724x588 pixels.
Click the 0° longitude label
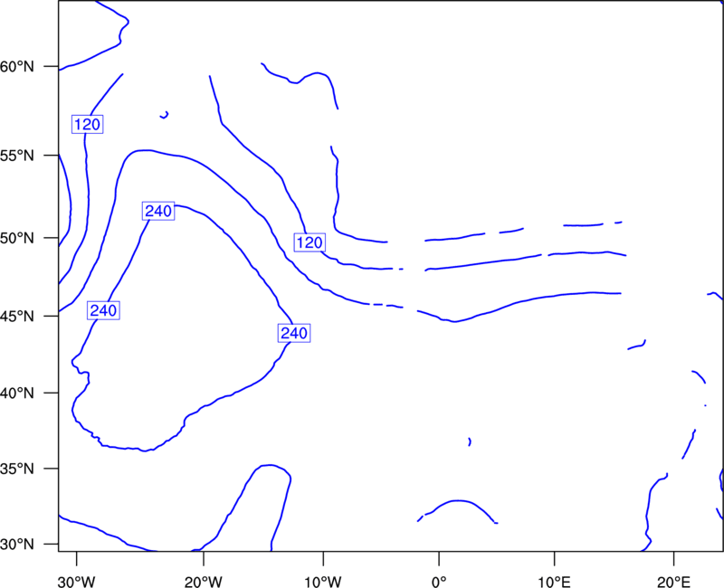click(x=439, y=582)
